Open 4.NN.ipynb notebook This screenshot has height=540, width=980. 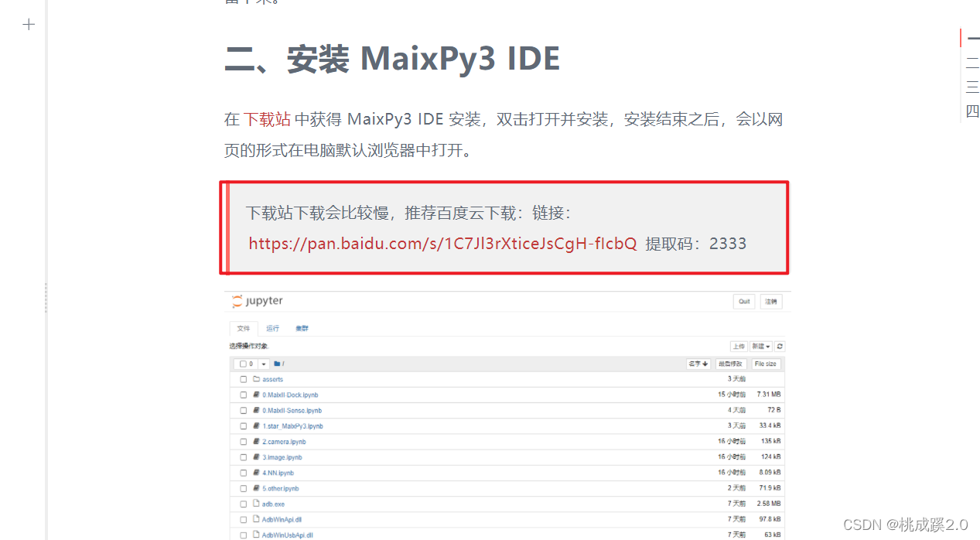(x=278, y=473)
